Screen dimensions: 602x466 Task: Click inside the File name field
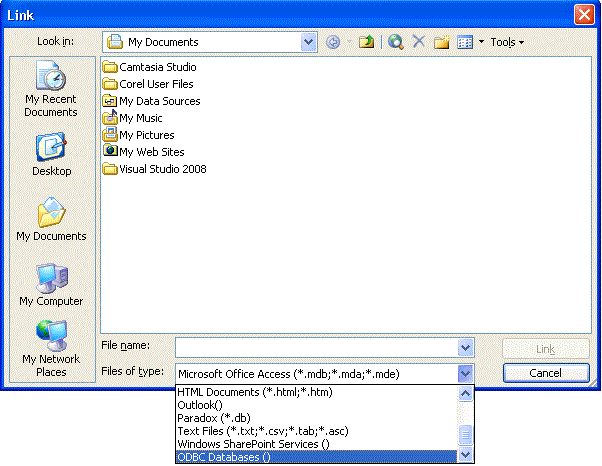315,346
